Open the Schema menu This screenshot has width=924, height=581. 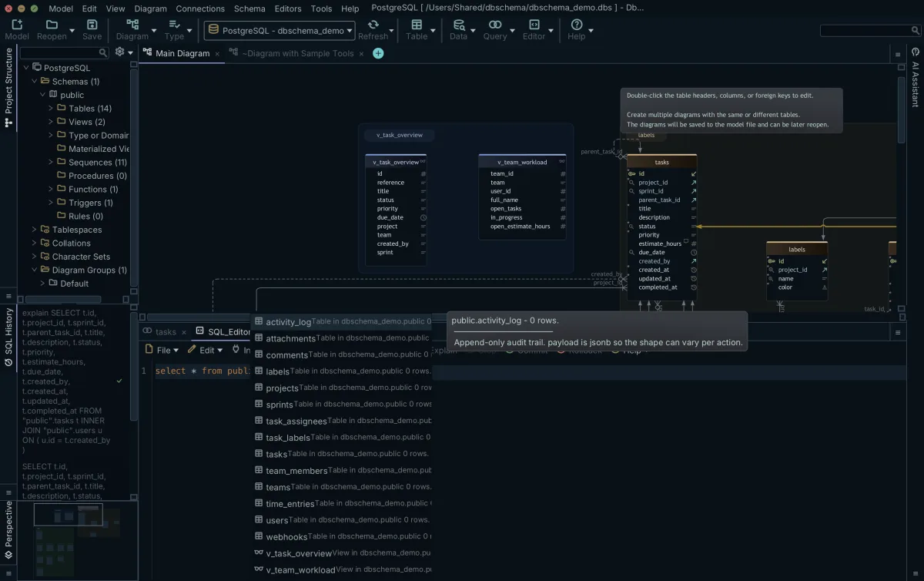[249, 8]
